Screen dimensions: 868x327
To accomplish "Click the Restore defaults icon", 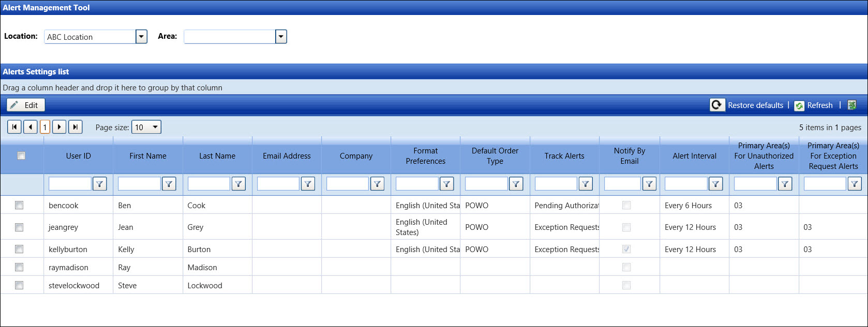I will coord(716,105).
